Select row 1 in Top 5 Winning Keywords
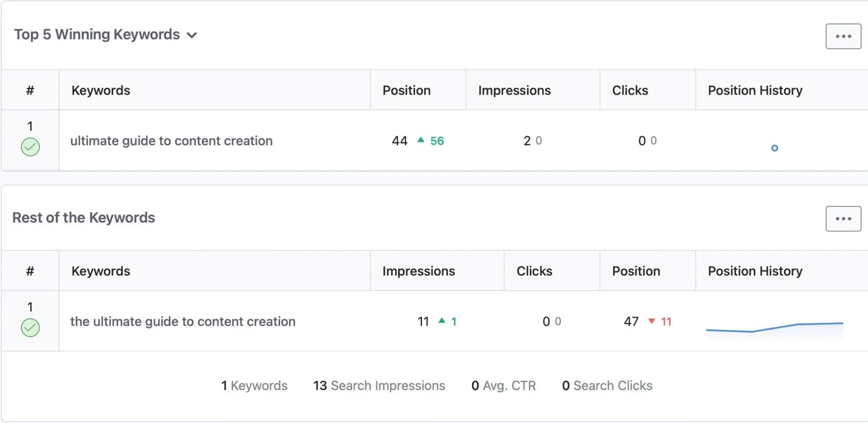 (x=30, y=127)
